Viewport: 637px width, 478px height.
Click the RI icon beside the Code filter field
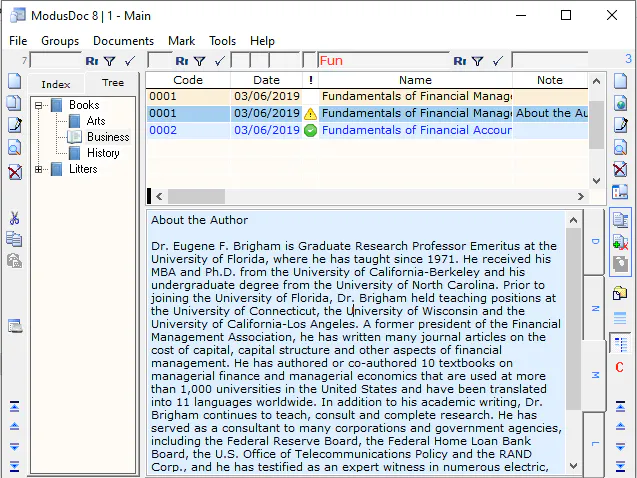click(x=182, y=61)
